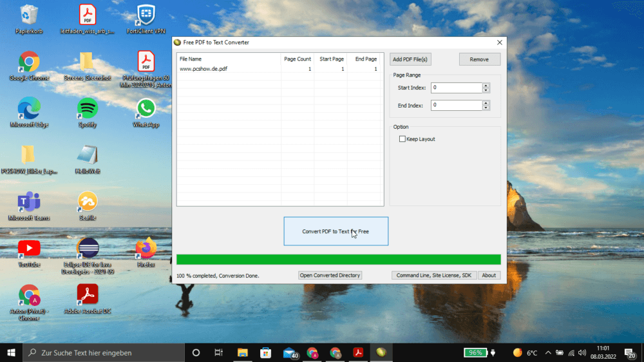Enable Keep Layout checkbox
The height and width of the screenshot is (362, 644).
(402, 139)
